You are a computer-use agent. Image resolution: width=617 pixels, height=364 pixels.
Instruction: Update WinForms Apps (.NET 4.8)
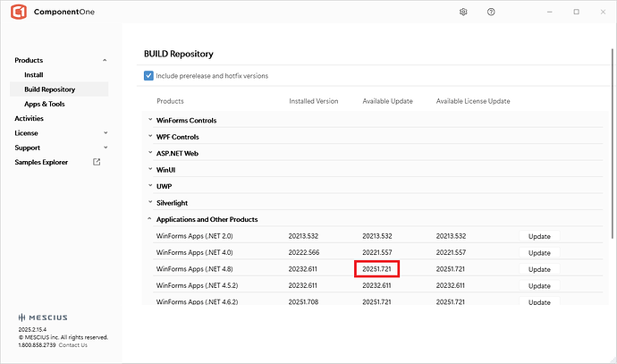pyautogui.click(x=539, y=269)
